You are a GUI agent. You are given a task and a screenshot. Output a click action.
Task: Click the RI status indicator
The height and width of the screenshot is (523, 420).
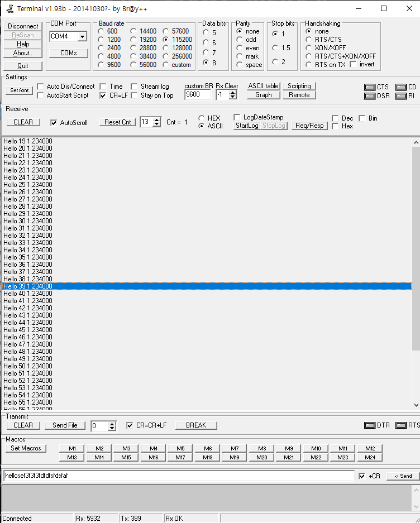(x=401, y=96)
